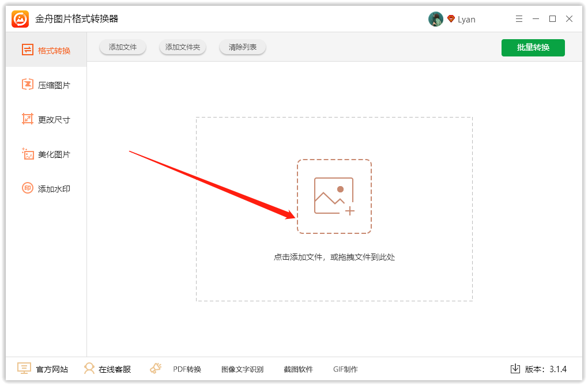Click the version download update icon
The height and width of the screenshot is (386, 588).
pyautogui.click(x=515, y=369)
